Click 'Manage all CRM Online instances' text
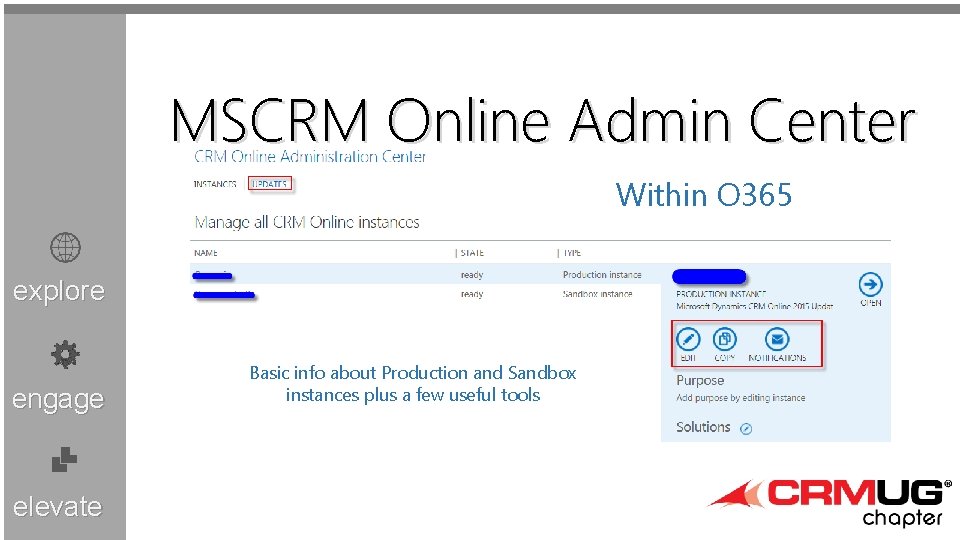This screenshot has height=540, width=960. pyautogui.click(x=307, y=222)
